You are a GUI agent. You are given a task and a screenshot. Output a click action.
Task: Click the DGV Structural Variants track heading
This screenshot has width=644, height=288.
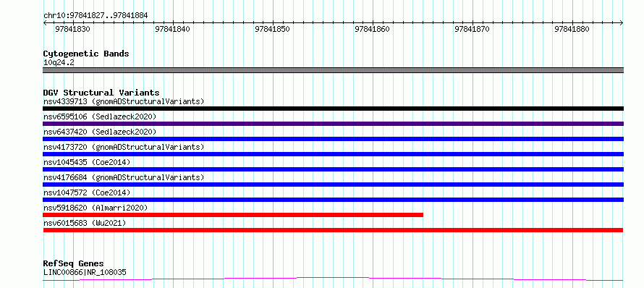point(101,93)
